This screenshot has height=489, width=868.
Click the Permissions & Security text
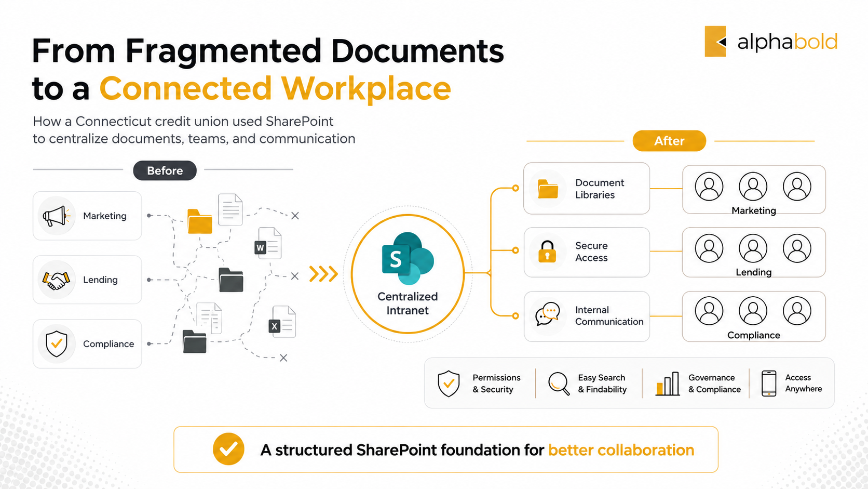pyautogui.click(x=496, y=384)
